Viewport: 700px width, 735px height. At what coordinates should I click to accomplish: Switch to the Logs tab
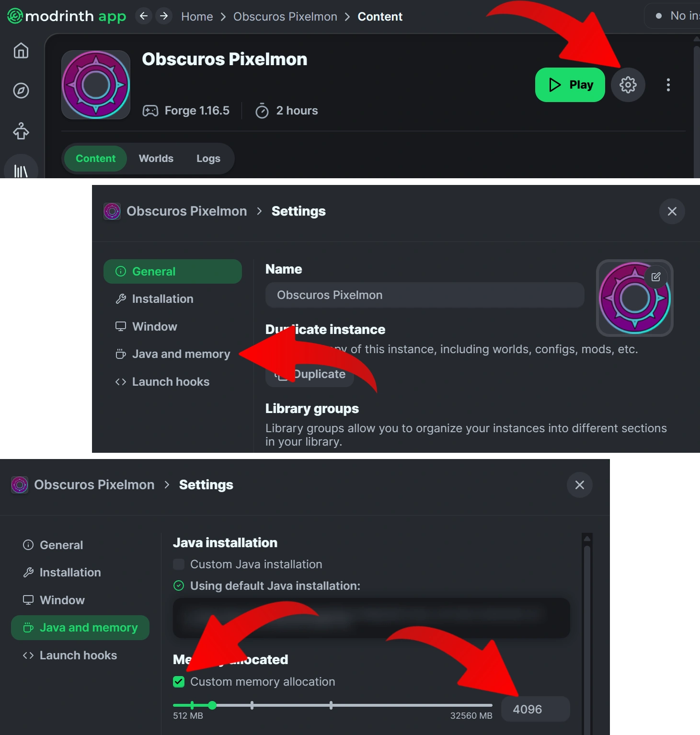[x=208, y=158]
